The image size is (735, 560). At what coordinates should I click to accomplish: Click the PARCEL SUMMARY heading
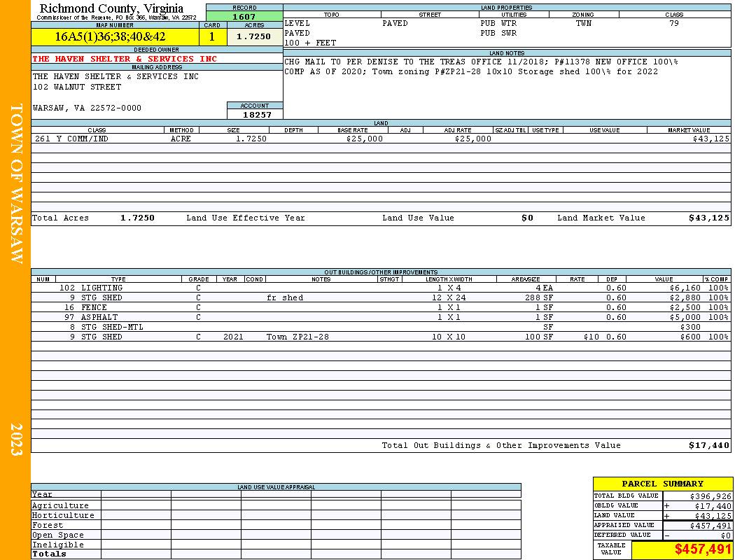coord(662,484)
